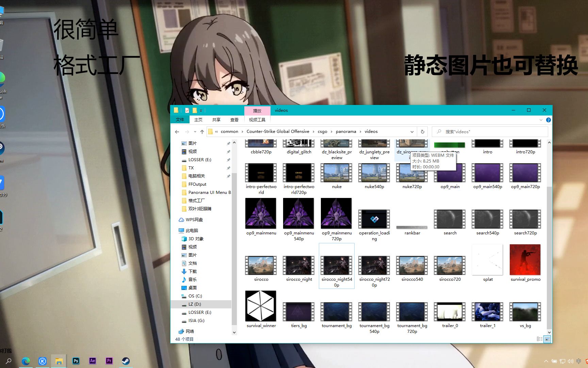Click navigation pane scroll up arrow
This screenshot has width=588, height=368.
click(x=234, y=142)
